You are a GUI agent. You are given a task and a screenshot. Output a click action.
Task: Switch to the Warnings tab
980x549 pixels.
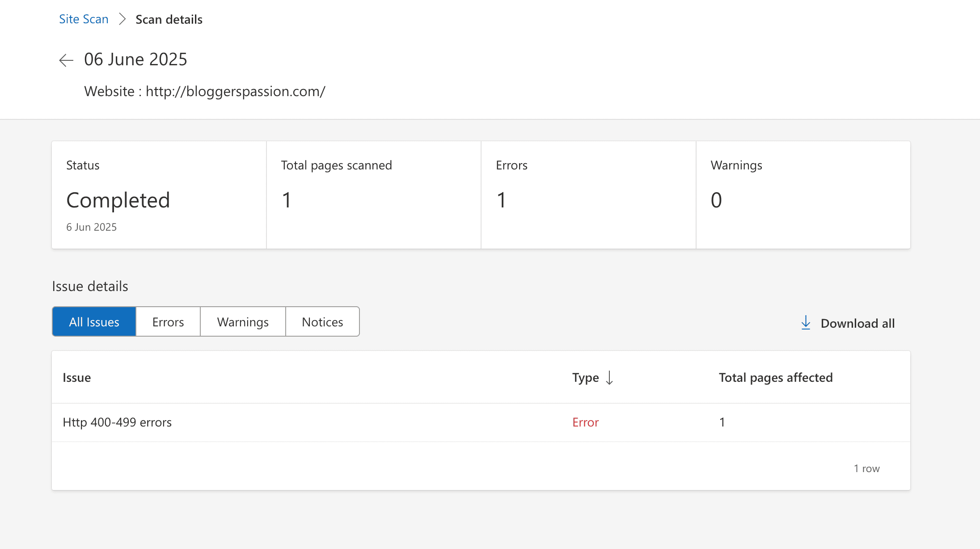[x=243, y=322]
